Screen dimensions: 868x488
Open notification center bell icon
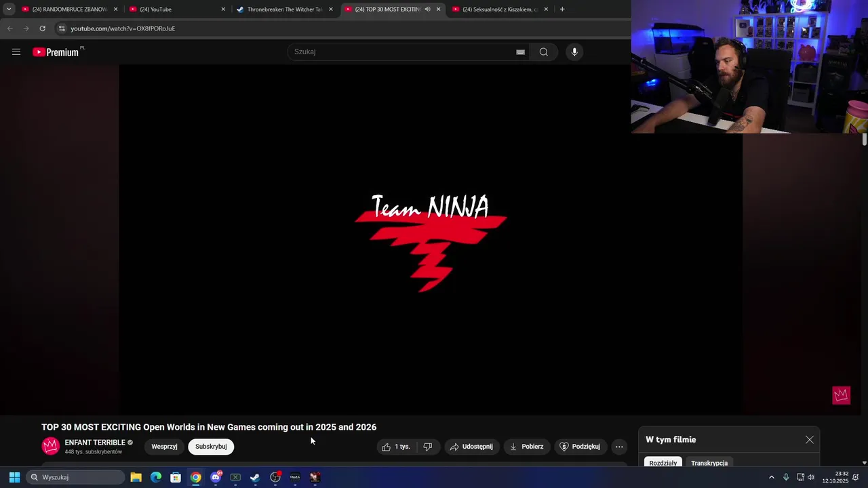coord(856,477)
